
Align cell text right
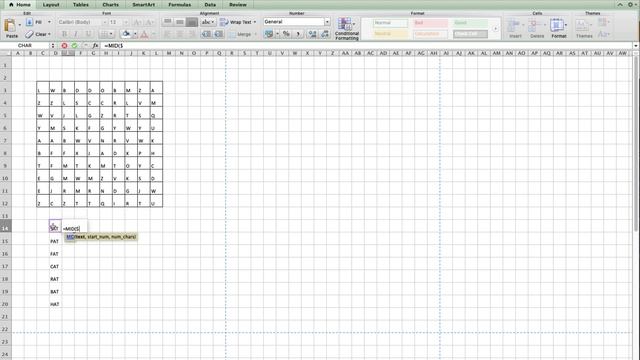click(x=191, y=34)
